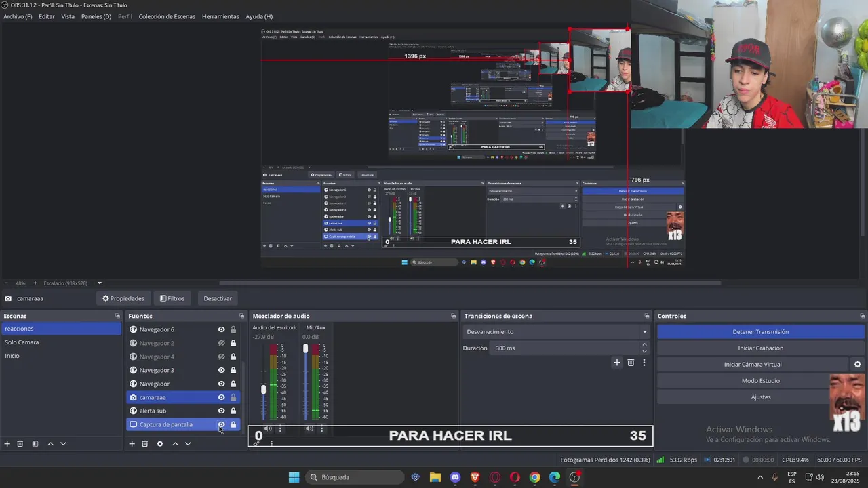
Task: Open the Paneles menu
Action: [x=96, y=16]
